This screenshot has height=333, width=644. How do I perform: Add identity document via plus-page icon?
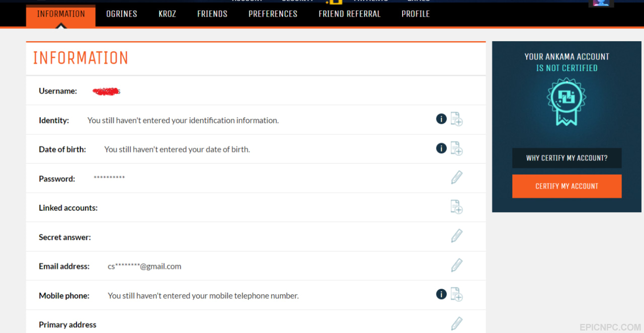pyautogui.click(x=456, y=119)
